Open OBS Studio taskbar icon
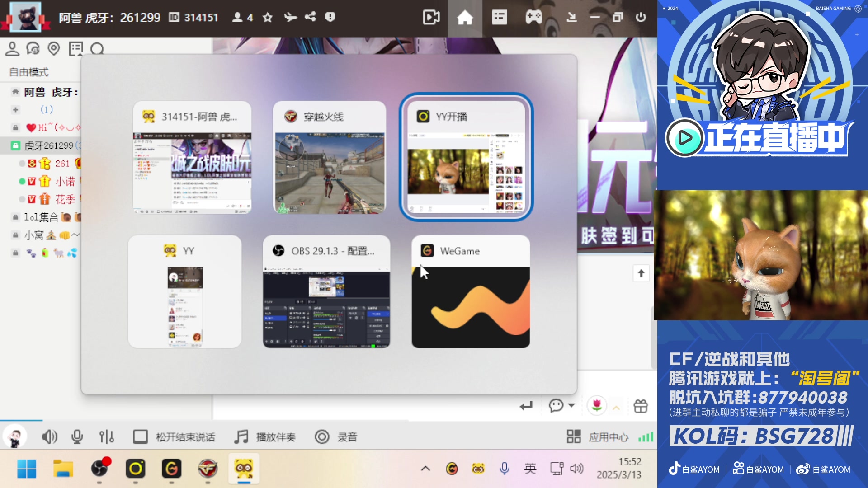868x488 pixels. pos(99,469)
